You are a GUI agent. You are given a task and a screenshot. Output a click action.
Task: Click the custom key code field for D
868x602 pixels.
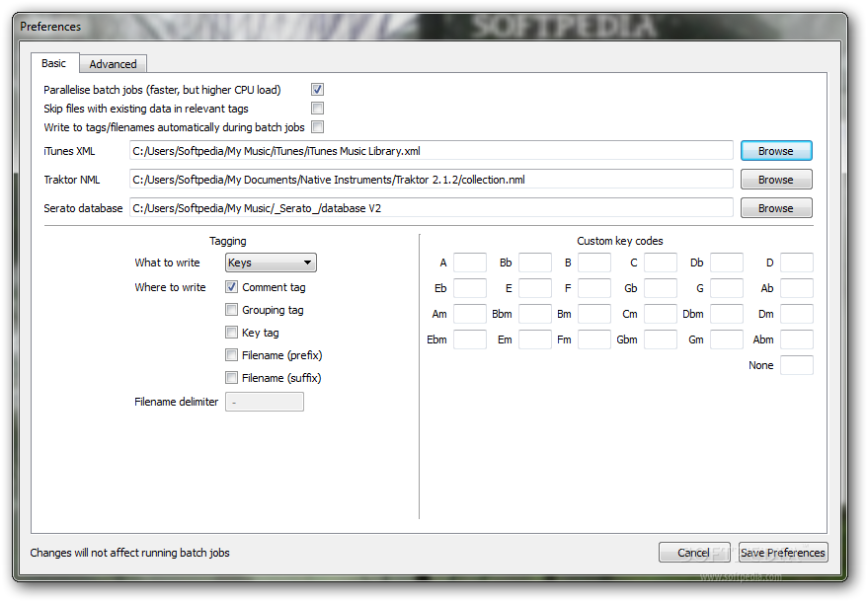pos(797,263)
